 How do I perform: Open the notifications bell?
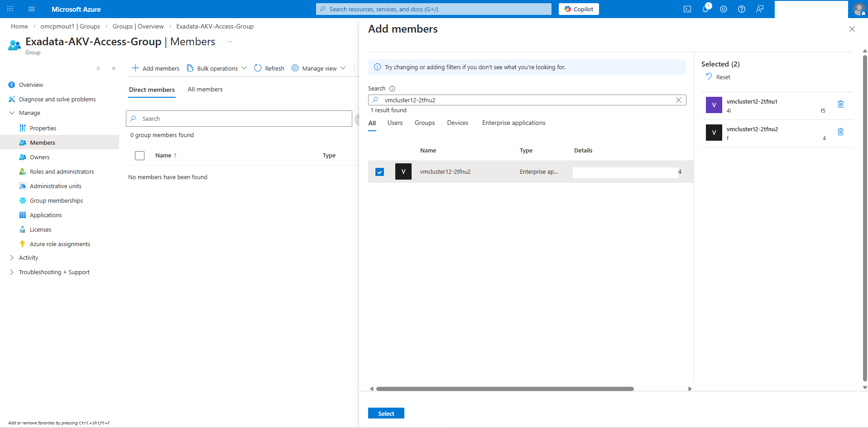705,9
